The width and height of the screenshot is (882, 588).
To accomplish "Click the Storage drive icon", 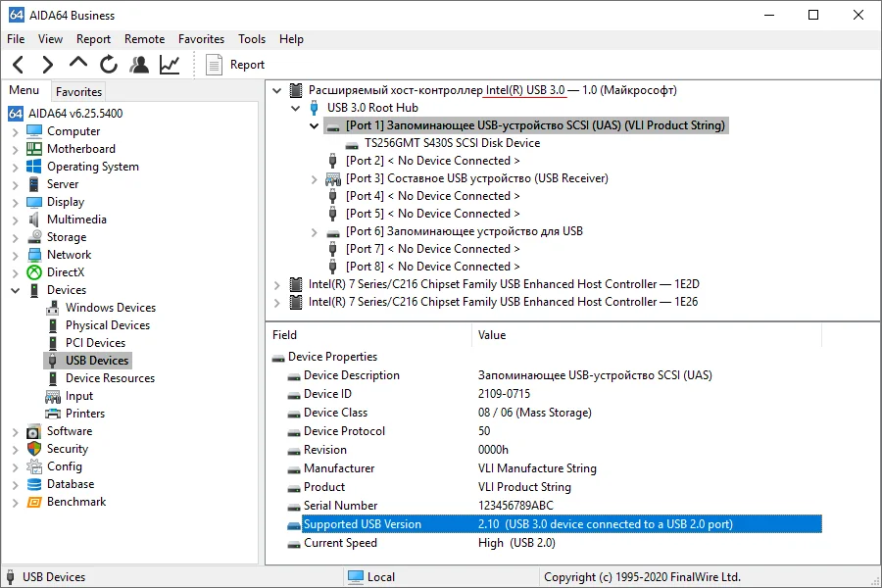I will tap(34, 237).
